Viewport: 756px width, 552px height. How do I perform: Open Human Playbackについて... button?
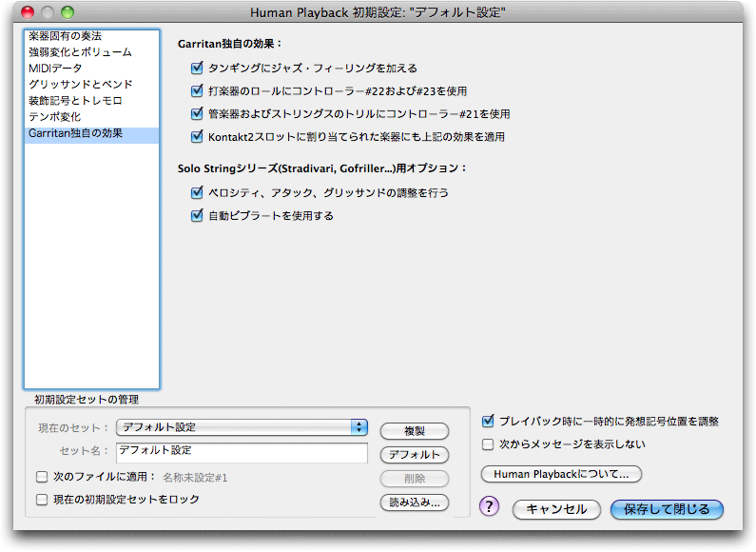click(561, 474)
